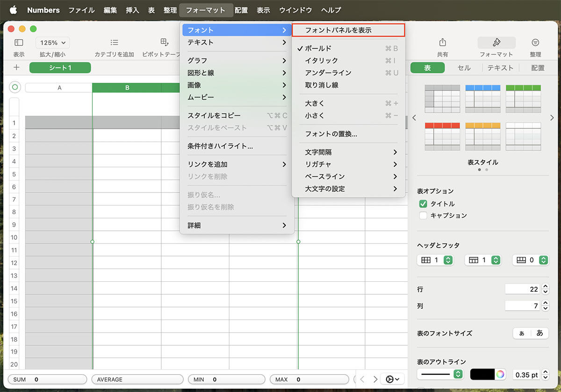The image size is (561, 392).
Task: Click the 0.35 pt outline width field
Action: click(x=526, y=374)
